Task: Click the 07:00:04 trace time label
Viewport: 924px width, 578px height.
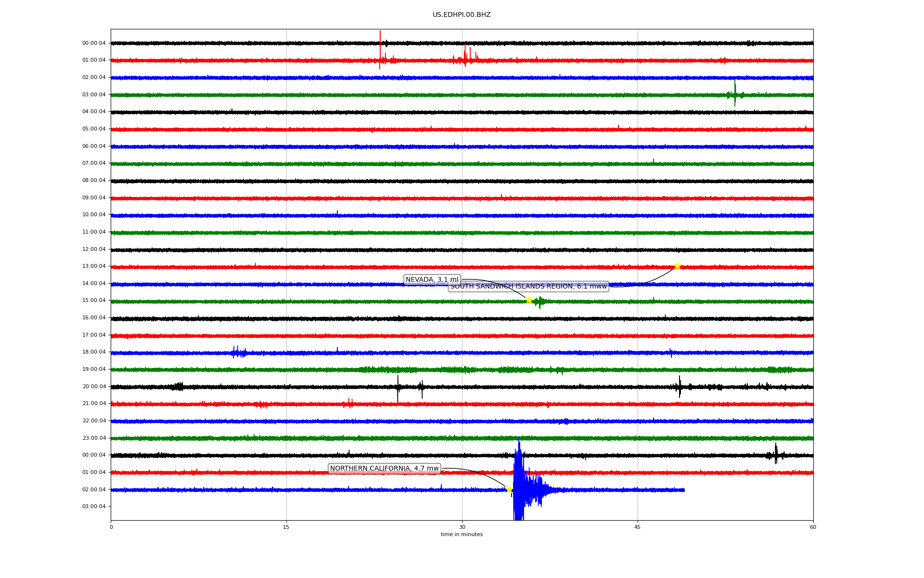Action: [94, 163]
